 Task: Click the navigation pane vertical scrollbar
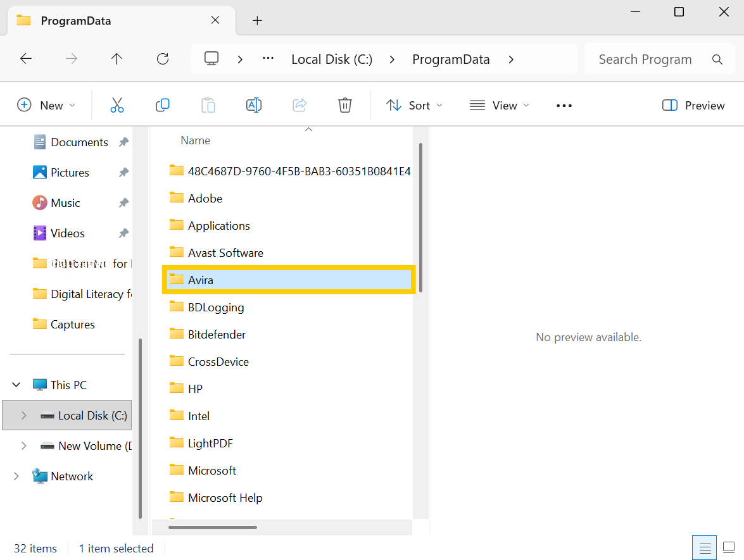[140, 428]
